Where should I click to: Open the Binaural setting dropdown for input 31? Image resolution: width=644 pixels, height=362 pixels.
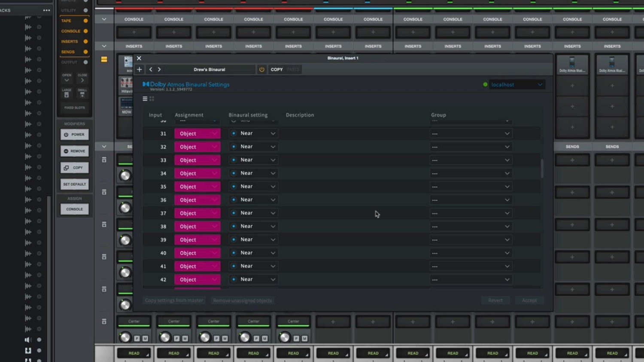click(252, 133)
